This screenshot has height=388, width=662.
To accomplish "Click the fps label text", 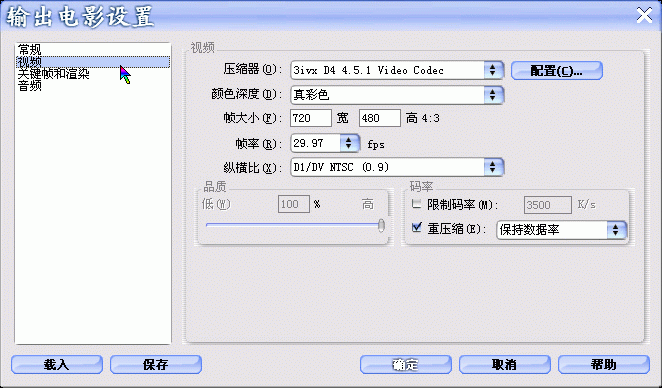I will pos(376,145).
